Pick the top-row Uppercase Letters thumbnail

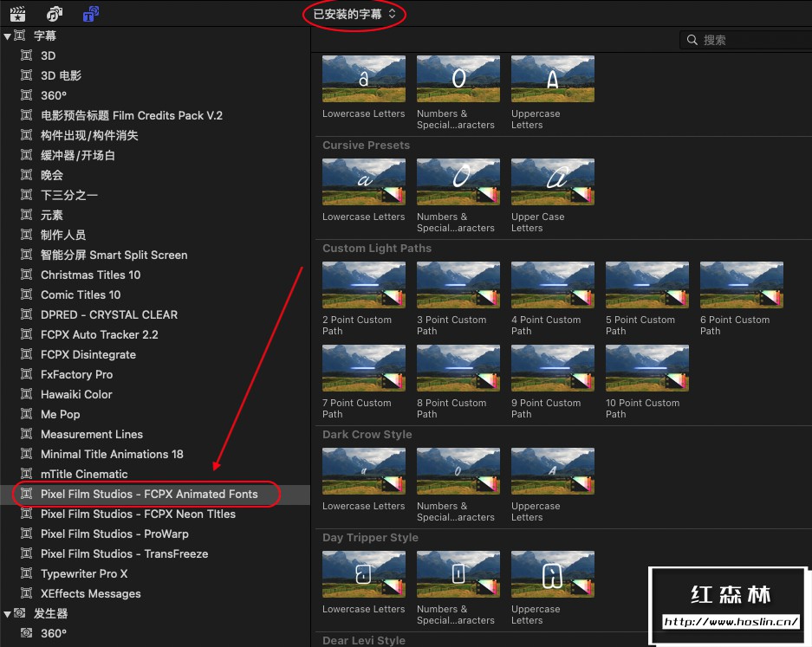click(553, 79)
